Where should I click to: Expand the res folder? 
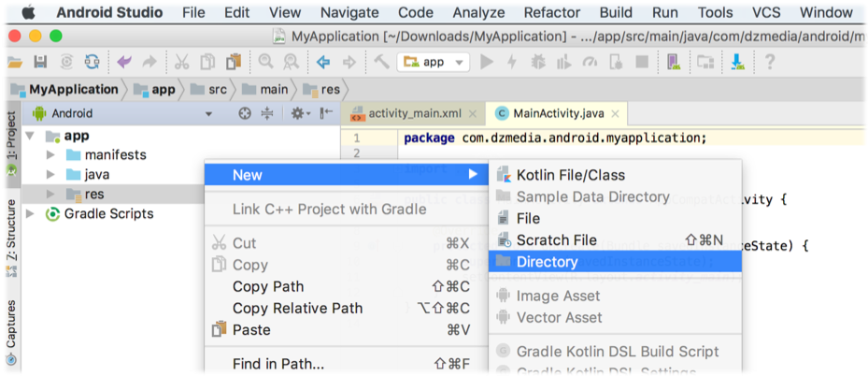click(x=50, y=195)
